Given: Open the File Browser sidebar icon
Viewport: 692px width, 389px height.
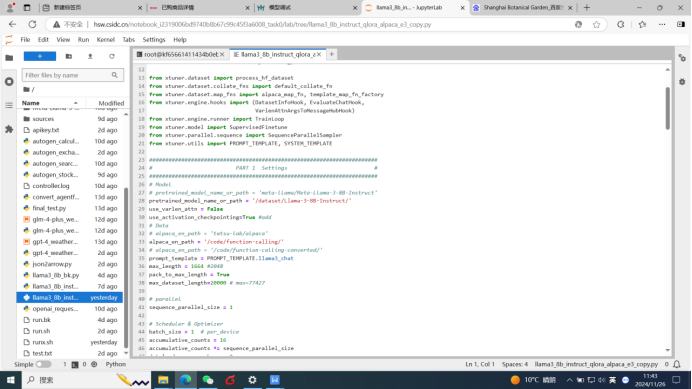Looking at the screenshot, I should (9, 58).
